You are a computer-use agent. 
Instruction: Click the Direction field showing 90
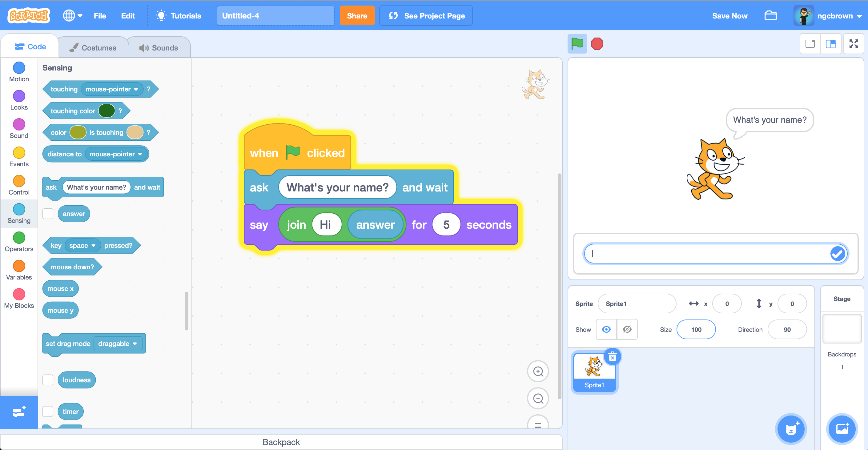click(787, 329)
